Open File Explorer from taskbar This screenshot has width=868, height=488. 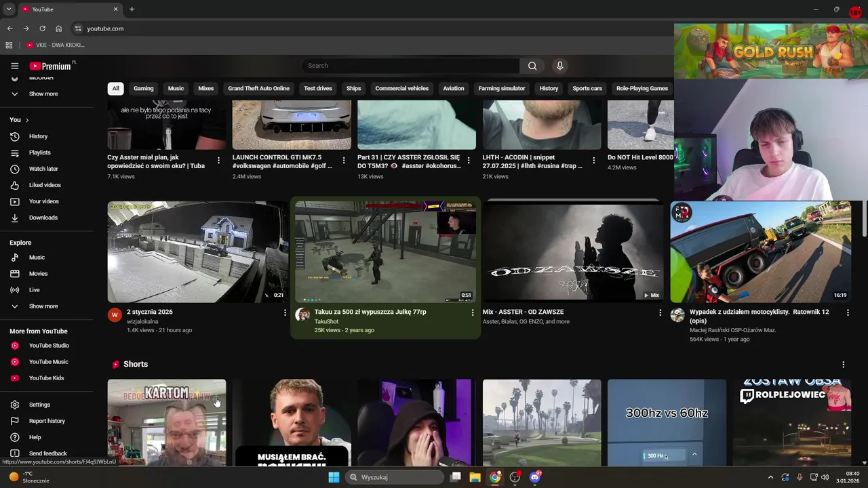click(475, 477)
